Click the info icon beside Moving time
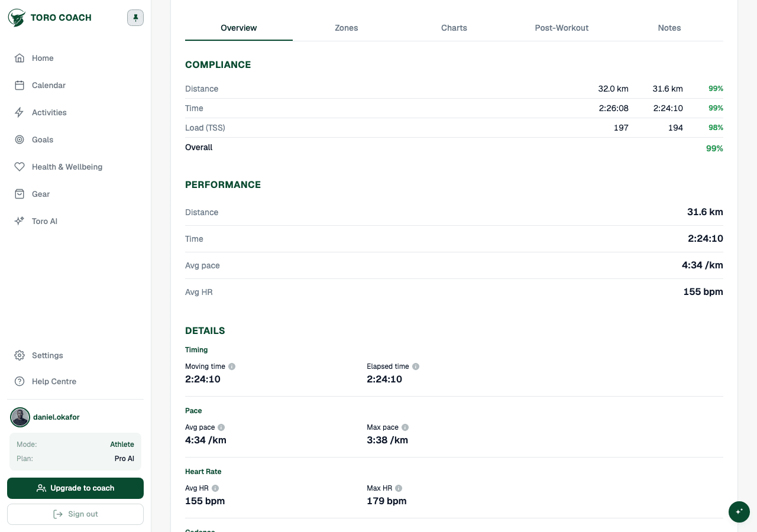 pos(232,366)
